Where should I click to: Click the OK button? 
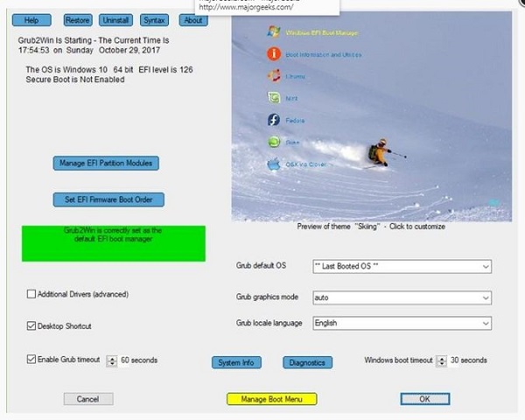[425, 399]
